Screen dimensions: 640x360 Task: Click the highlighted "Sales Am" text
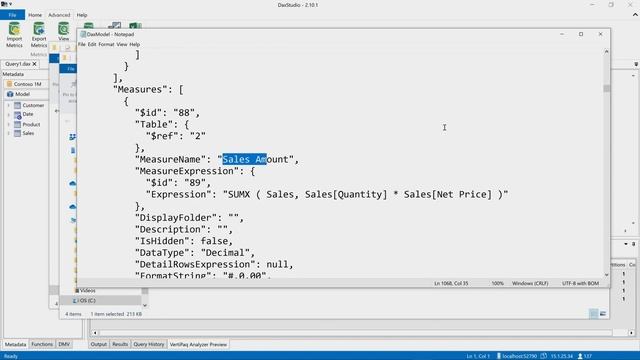pyautogui.click(x=244, y=159)
